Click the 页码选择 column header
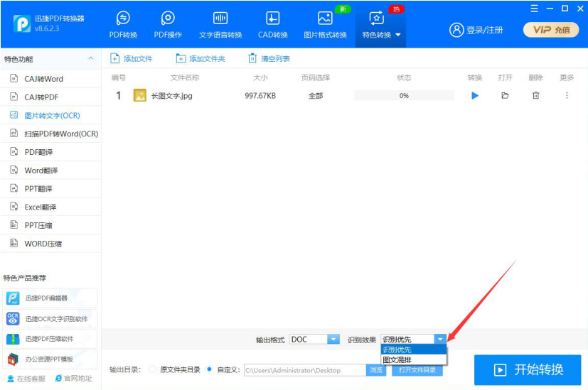This screenshot has width=588, height=390. (316, 77)
